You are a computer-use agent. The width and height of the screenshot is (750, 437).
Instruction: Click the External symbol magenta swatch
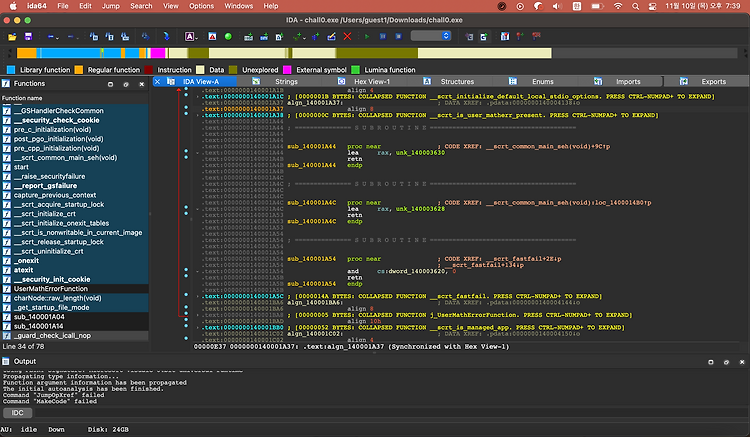click(287, 70)
